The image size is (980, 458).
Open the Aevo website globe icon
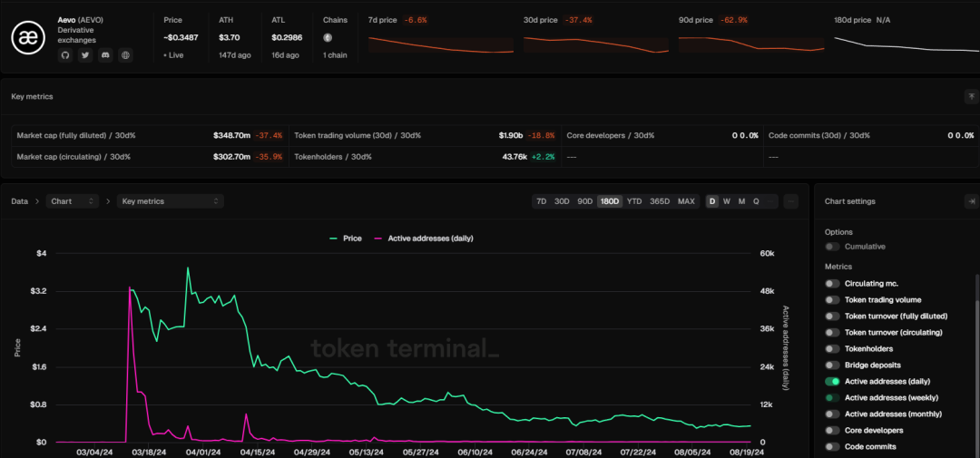tap(125, 55)
